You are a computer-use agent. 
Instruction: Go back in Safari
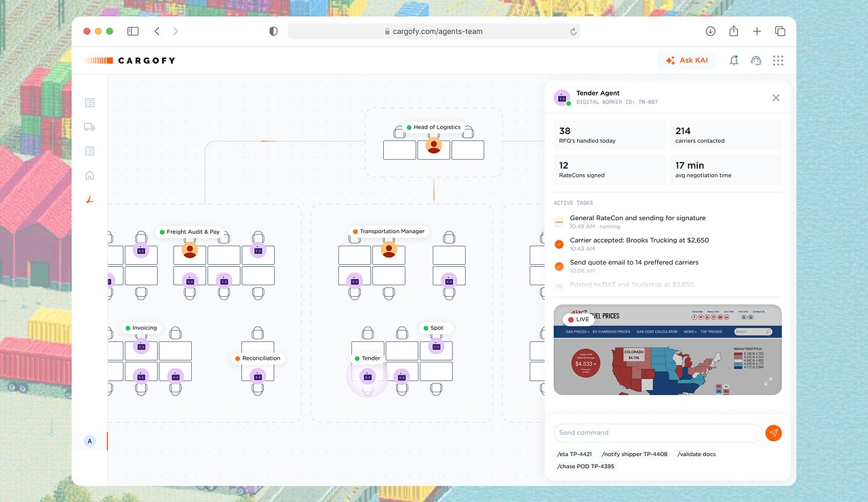(157, 31)
